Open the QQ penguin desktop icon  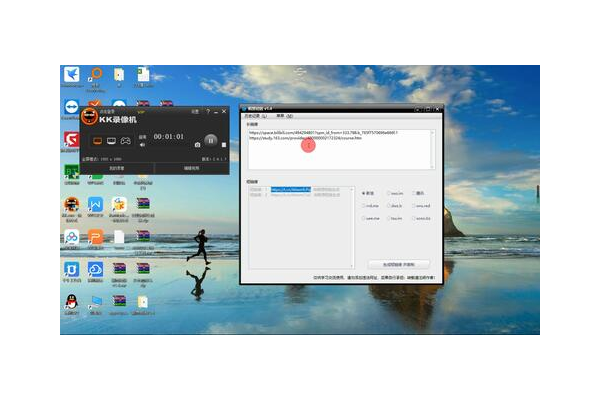pos(71,300)
